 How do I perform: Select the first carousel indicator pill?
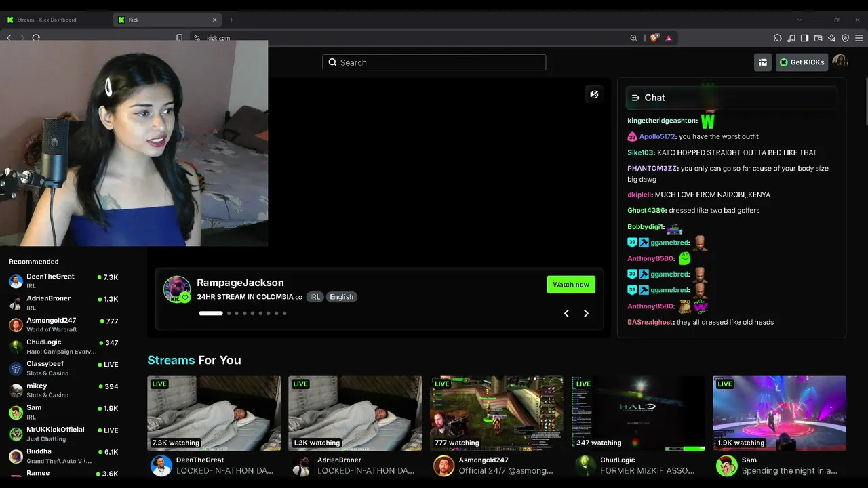pyautogui.click(x=211, y=313)
